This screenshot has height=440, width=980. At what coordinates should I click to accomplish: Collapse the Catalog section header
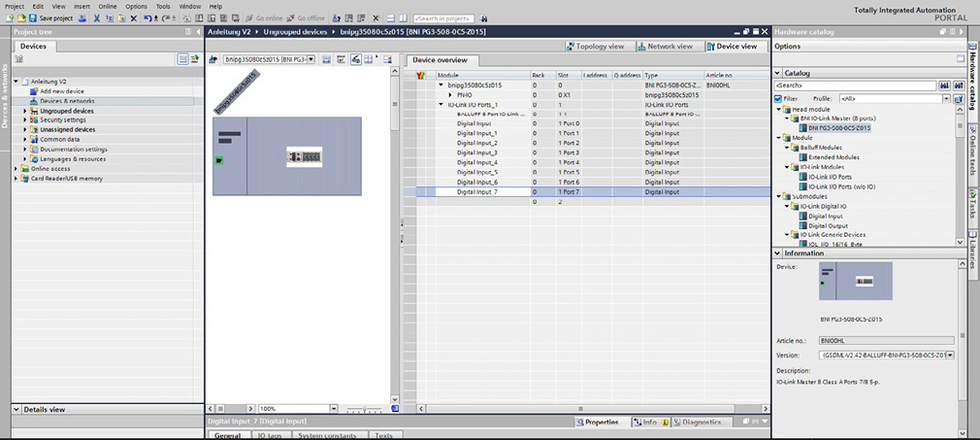[777, 73]
